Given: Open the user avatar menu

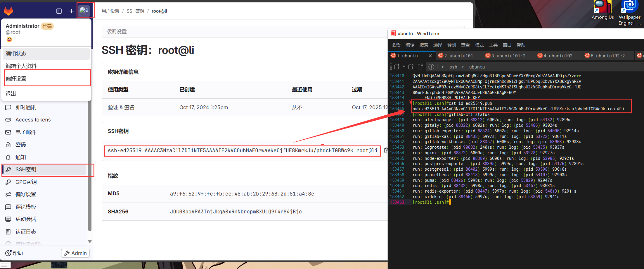Looking at the screenshot, I should [x=84, y=11].
